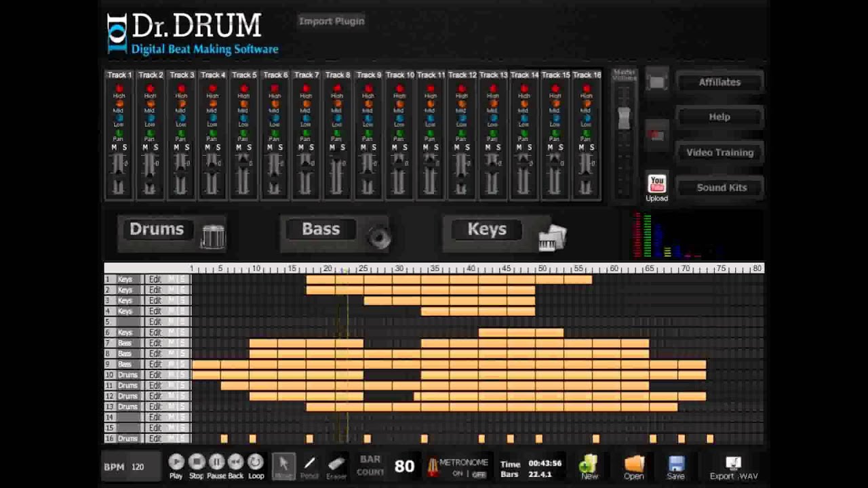Open the Bass instrument panel
Screen dimensions: 868x488
[x=321, y=229]
